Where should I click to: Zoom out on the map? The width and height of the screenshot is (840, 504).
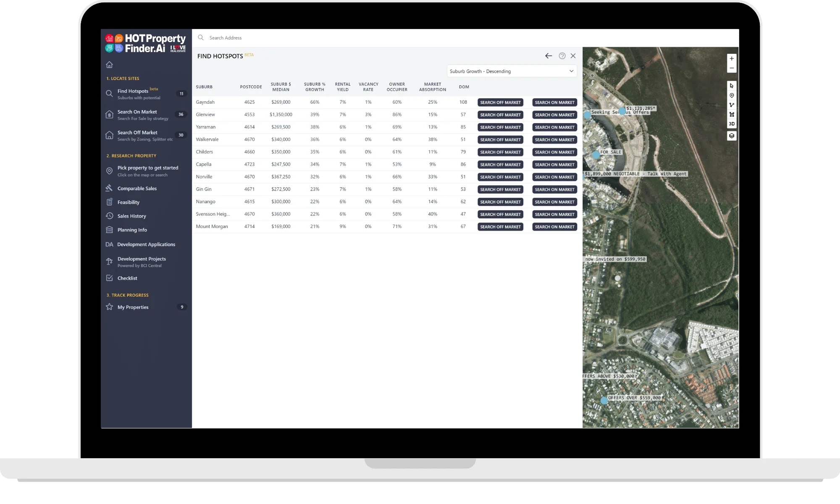pos(732,68)
